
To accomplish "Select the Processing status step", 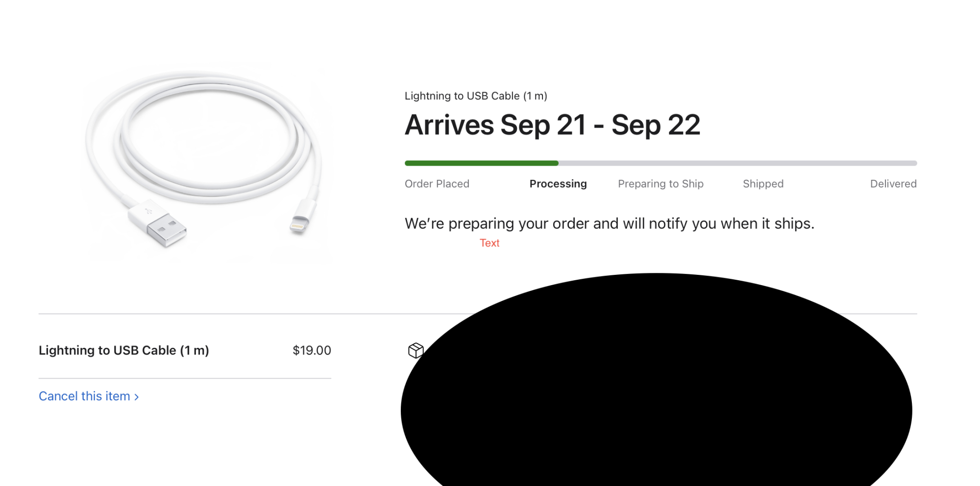I will pyautogui.click(x=558, y=184).
